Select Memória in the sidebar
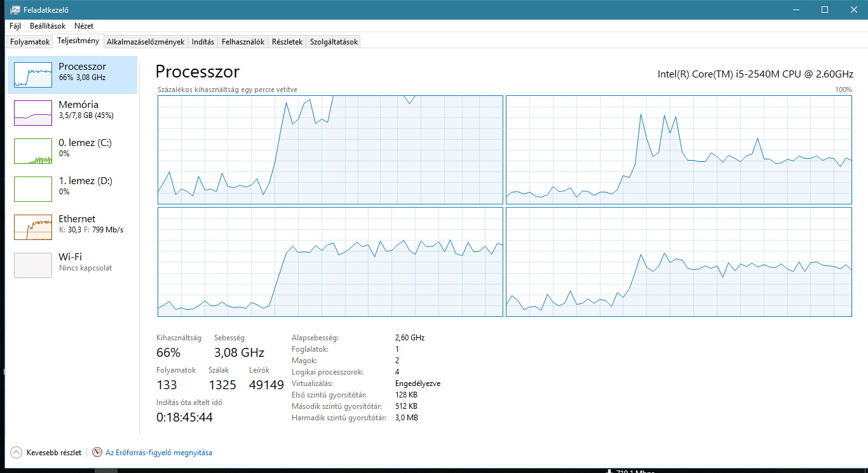 click(72, 113)
